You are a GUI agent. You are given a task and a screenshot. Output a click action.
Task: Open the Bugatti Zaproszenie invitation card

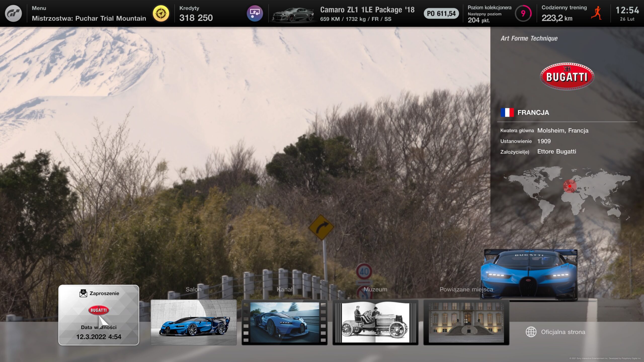pyautogui.click(x=99, y=315)
